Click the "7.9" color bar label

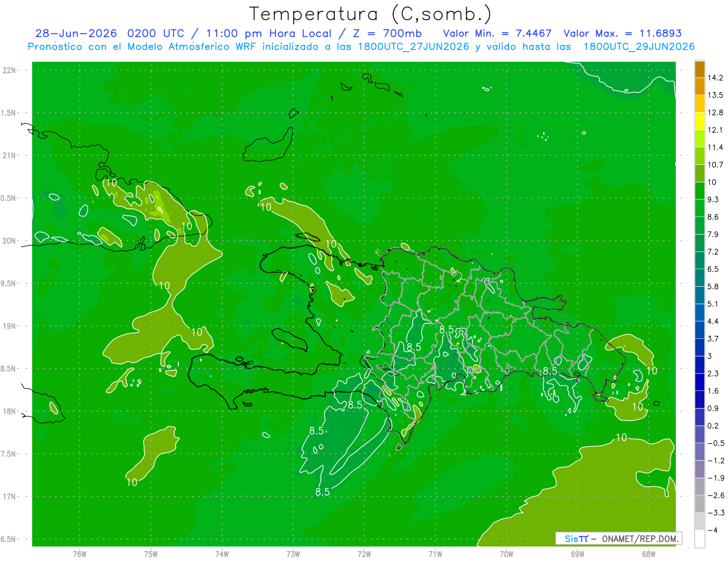click(714, 234)
